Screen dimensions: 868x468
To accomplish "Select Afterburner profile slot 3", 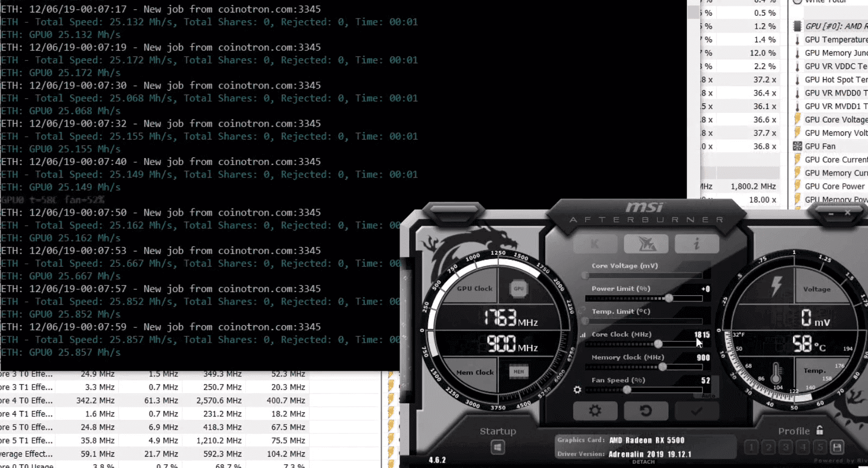I will coord(785,447).
